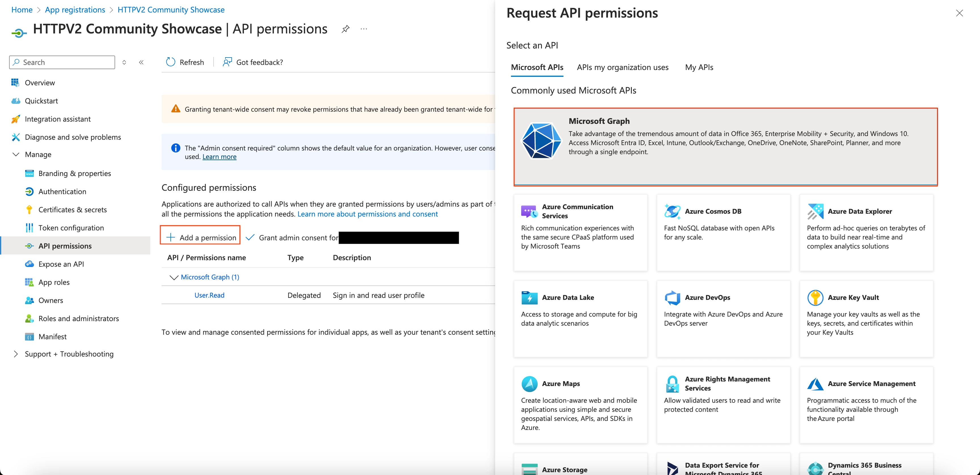
Task: Click the Diagnose and solve problems wrench icon
Action: (15, 137)
